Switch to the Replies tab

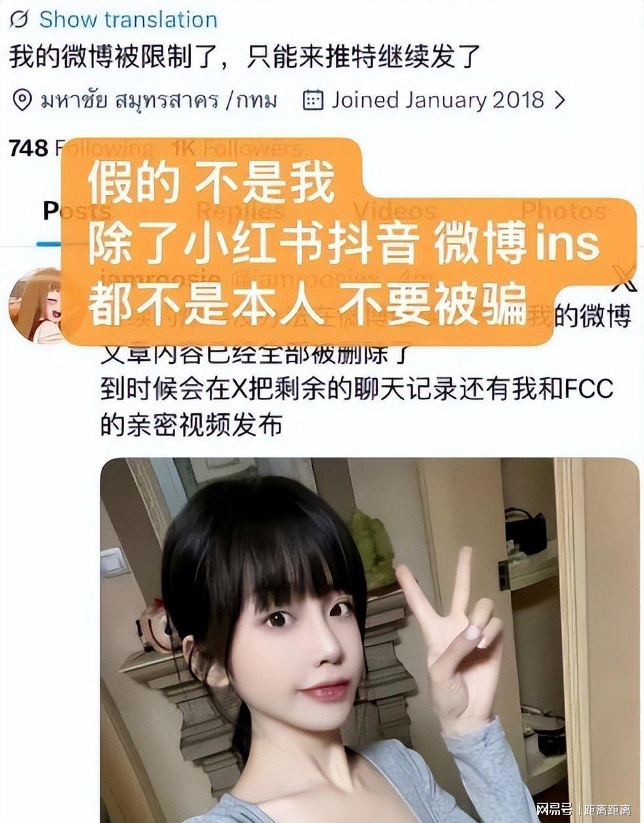240,211
